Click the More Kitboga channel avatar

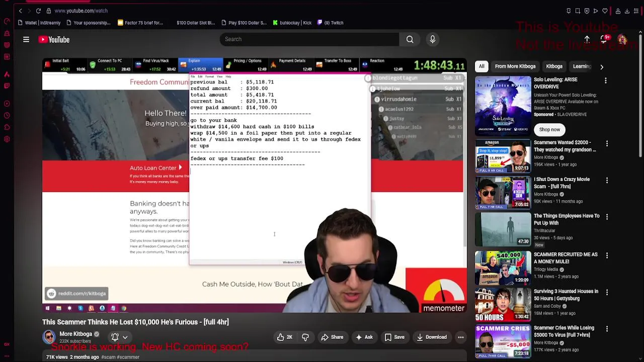pos(49,337)
